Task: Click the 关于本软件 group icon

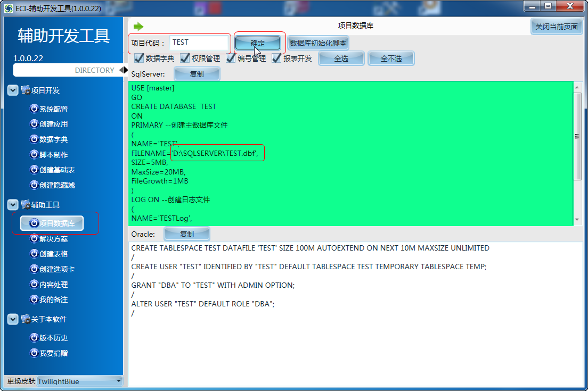Action: click(26, 319)
